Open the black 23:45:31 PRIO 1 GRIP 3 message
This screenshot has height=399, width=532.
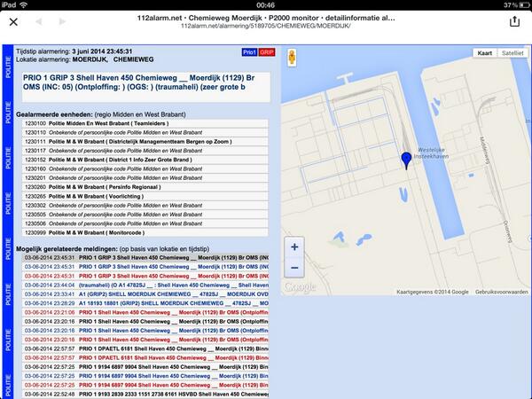pyautogui.click(x=146, y=258)
